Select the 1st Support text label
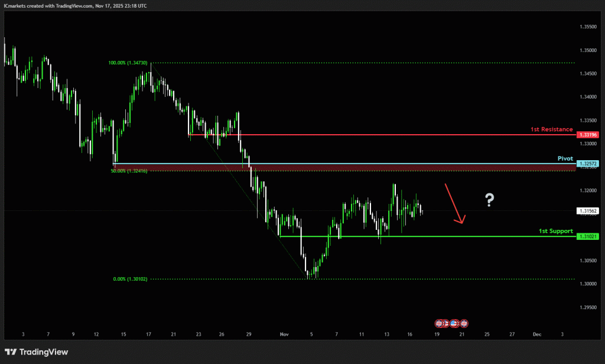The width and height of the screenshot is (605, 364). [555, 230]
